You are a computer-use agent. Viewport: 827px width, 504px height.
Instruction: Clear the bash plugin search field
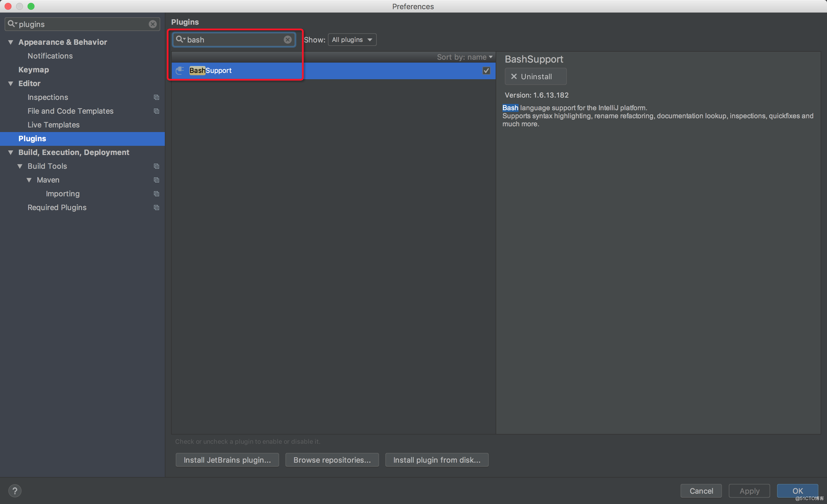(288, 40)
